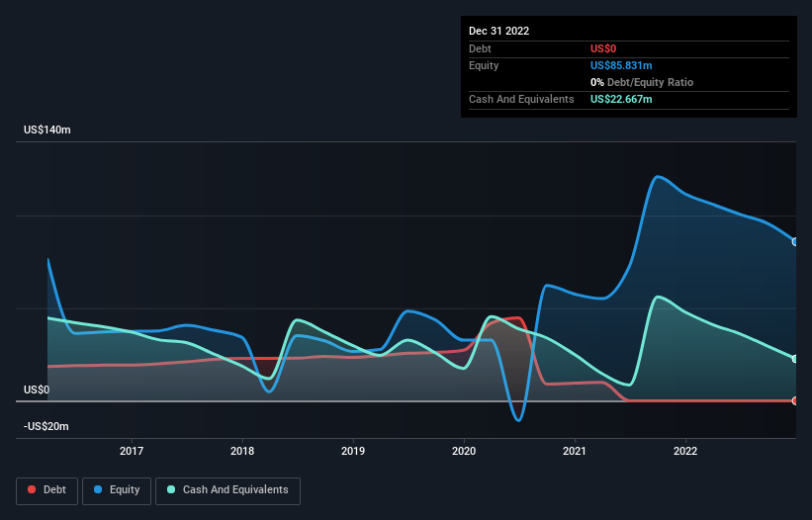Click the US$140m y-axis label

tap(47, 130)
